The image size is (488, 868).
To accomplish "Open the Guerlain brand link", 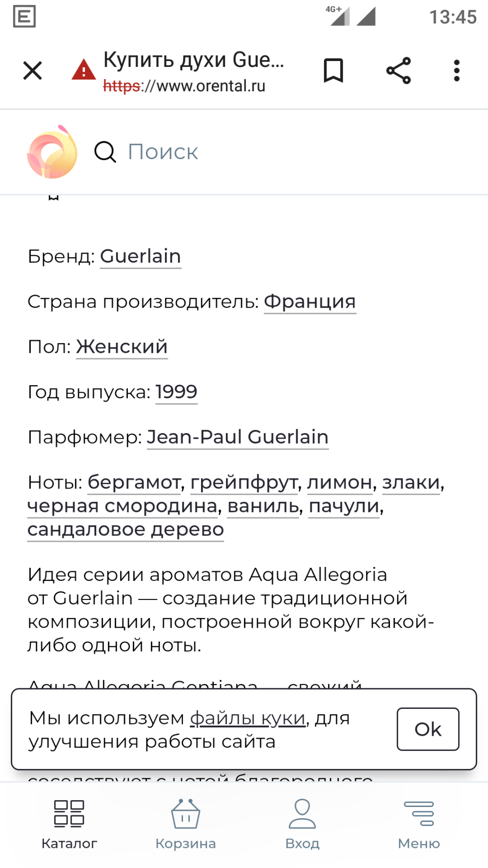I will pyautogui.click(x=140, y=256).
